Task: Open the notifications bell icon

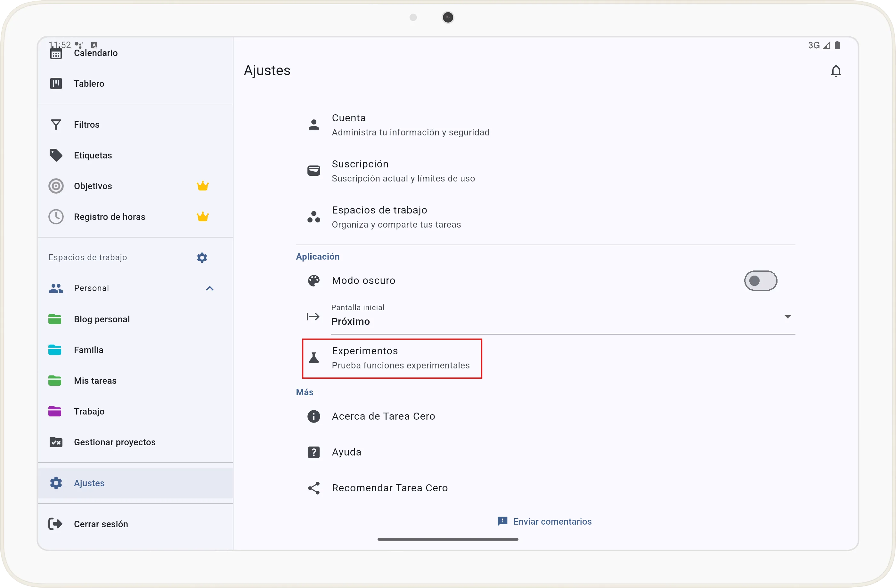Action: click(x=836, y=71)
